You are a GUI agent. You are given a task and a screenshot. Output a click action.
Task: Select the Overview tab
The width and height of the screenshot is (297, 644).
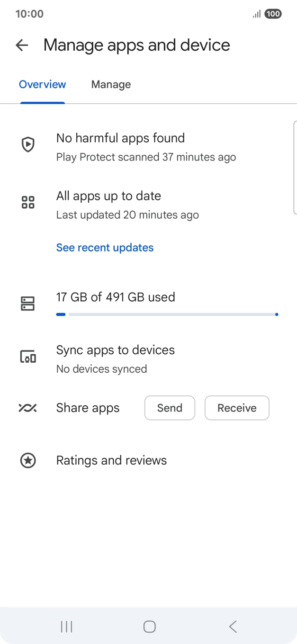(42, 85)
